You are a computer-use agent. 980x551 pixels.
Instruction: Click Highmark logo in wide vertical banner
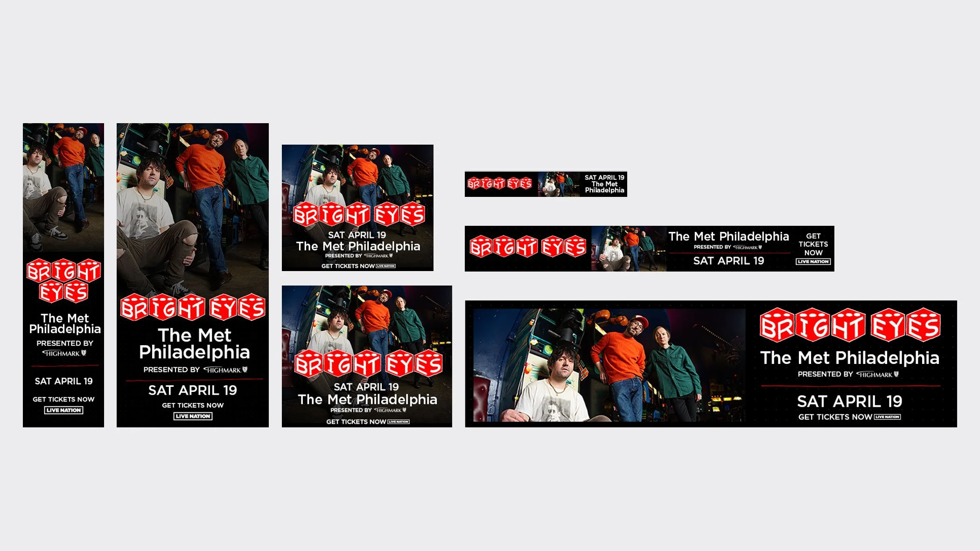[x=225, y=370]
